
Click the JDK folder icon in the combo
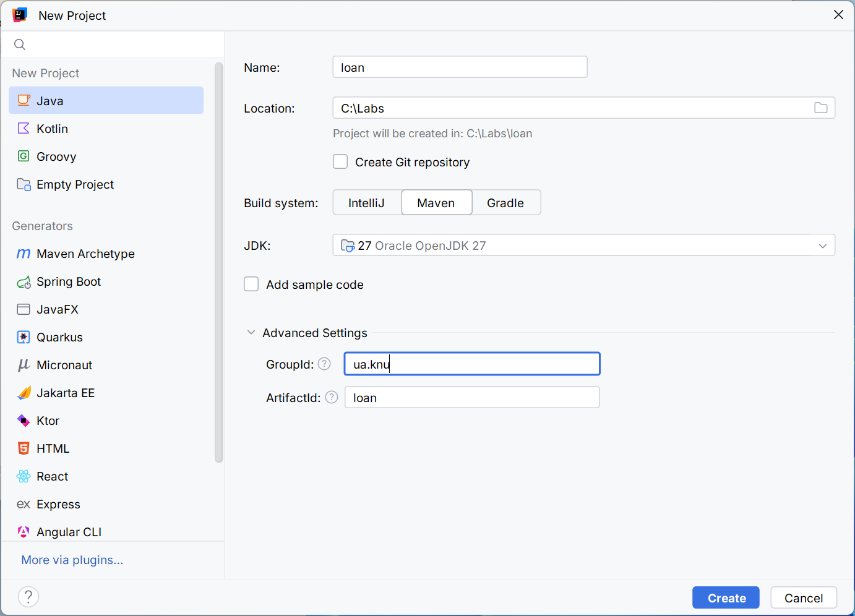(x=348, y=246)
